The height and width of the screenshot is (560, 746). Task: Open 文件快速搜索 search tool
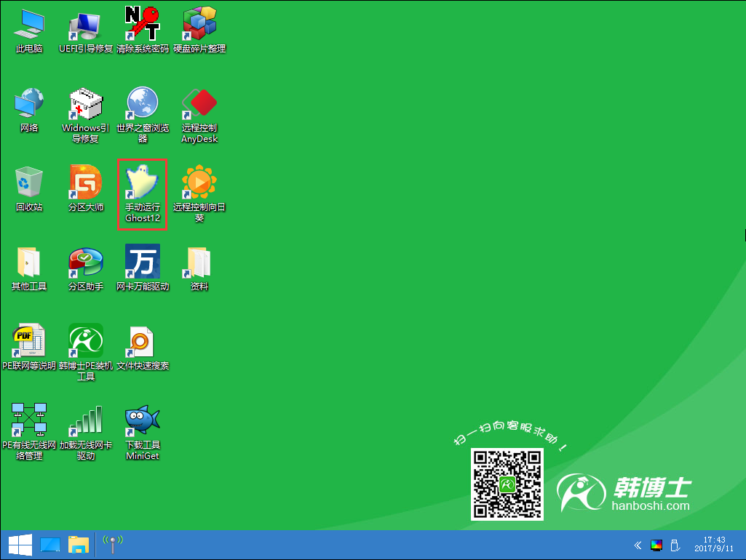143,342
